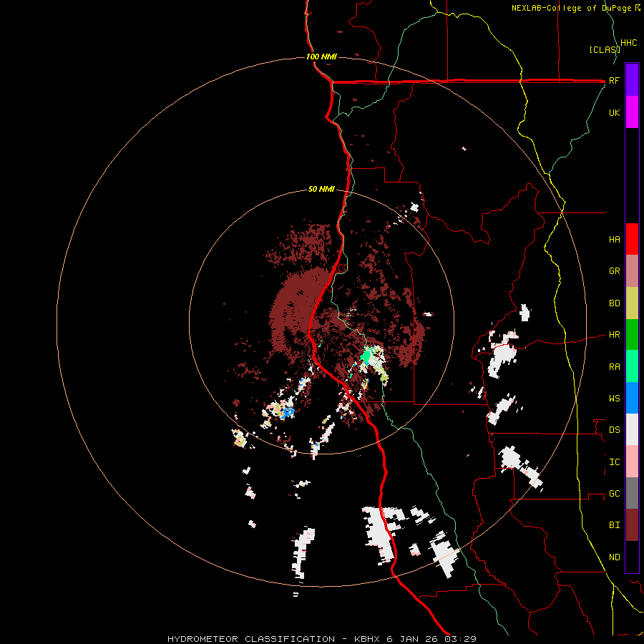Viewport: 644px width, 644px height.
Task: Click the white DS legend swatch
Action: (632, 429)
